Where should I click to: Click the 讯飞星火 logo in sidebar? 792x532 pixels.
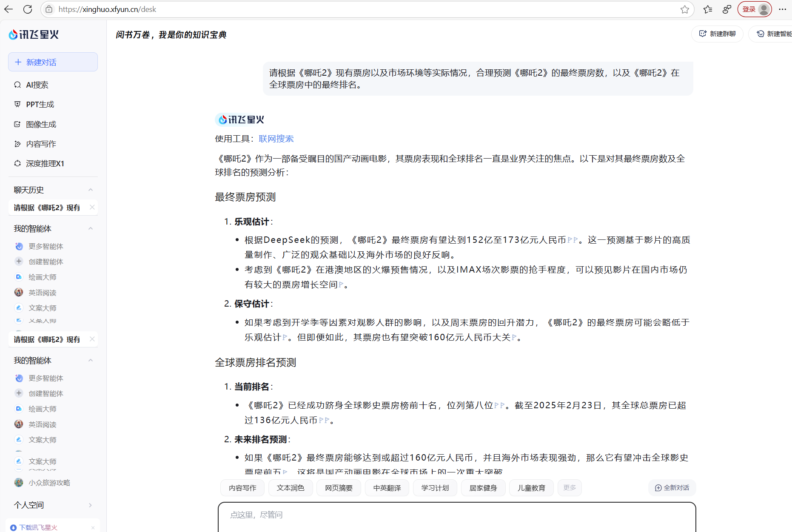point(34,34)
